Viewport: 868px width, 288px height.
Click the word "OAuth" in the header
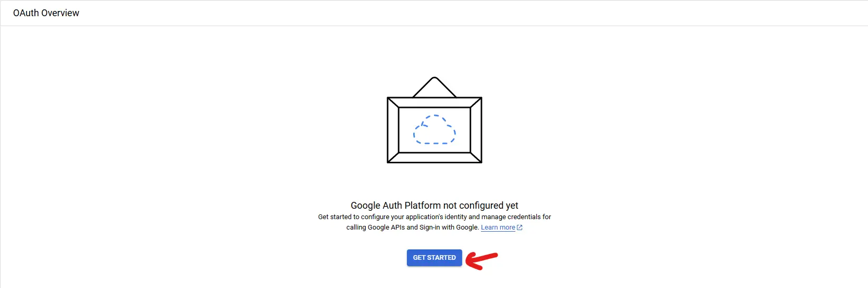point(26,13)
